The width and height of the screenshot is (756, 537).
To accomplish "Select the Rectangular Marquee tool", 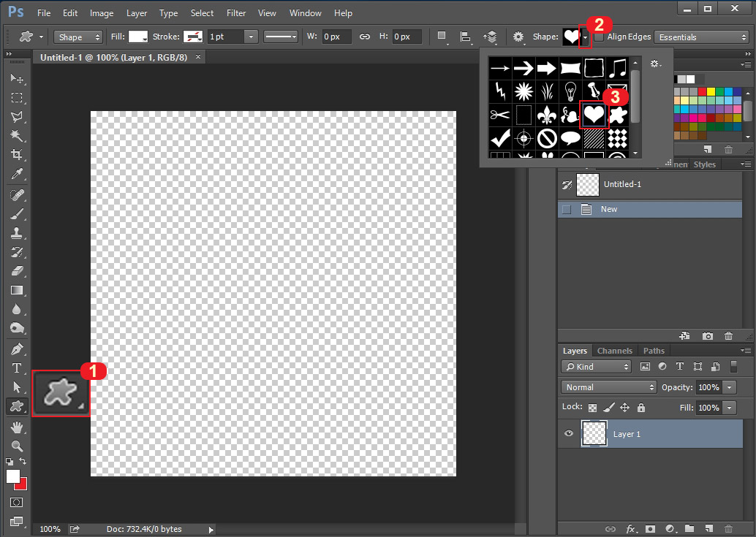I will tap(17, 98).
